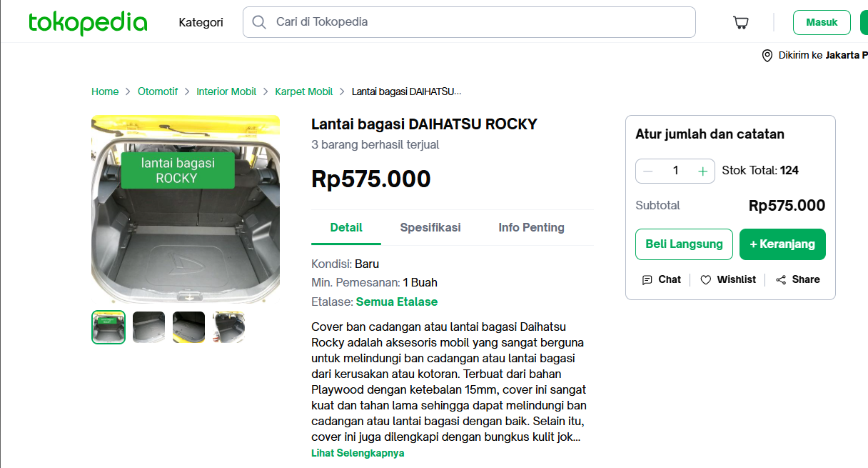Increase quantity with plus button
Image resolution: width=868 pixels, height=468 pixels.
[x=702, y=171]
